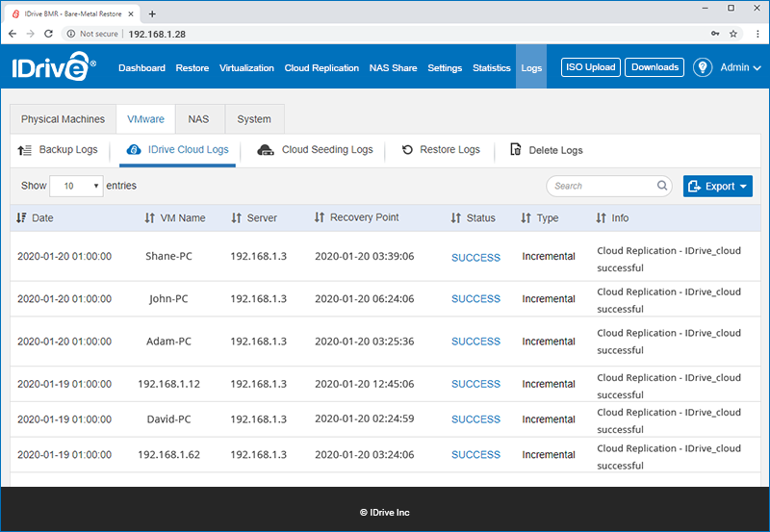Viewport: 770px width, 532px height.
Task: Sort by Server column icon
Action: click(x=236, y=218)
